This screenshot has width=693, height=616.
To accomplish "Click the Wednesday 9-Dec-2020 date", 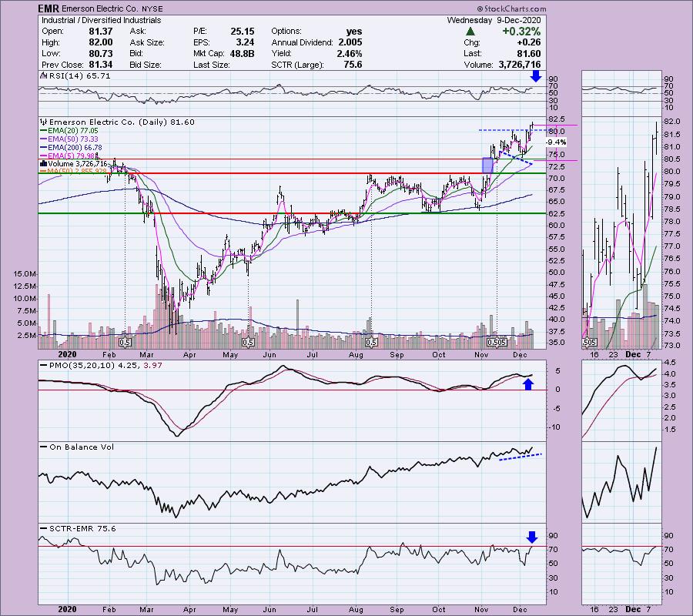I will tap(494, 20).
